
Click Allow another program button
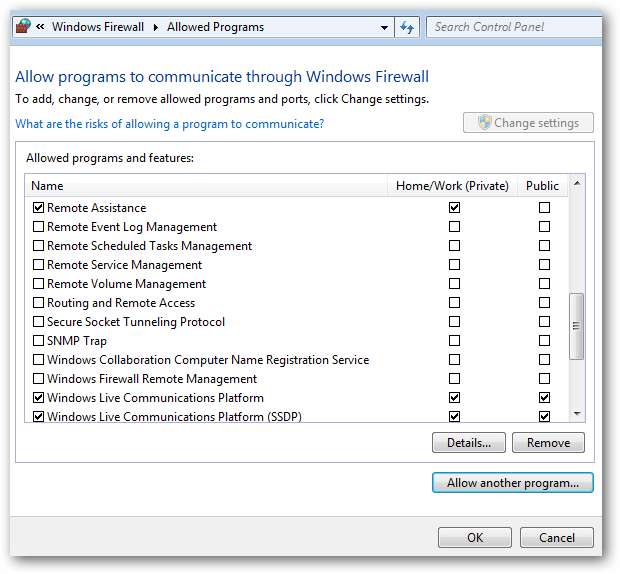click(x=513, y=483)
